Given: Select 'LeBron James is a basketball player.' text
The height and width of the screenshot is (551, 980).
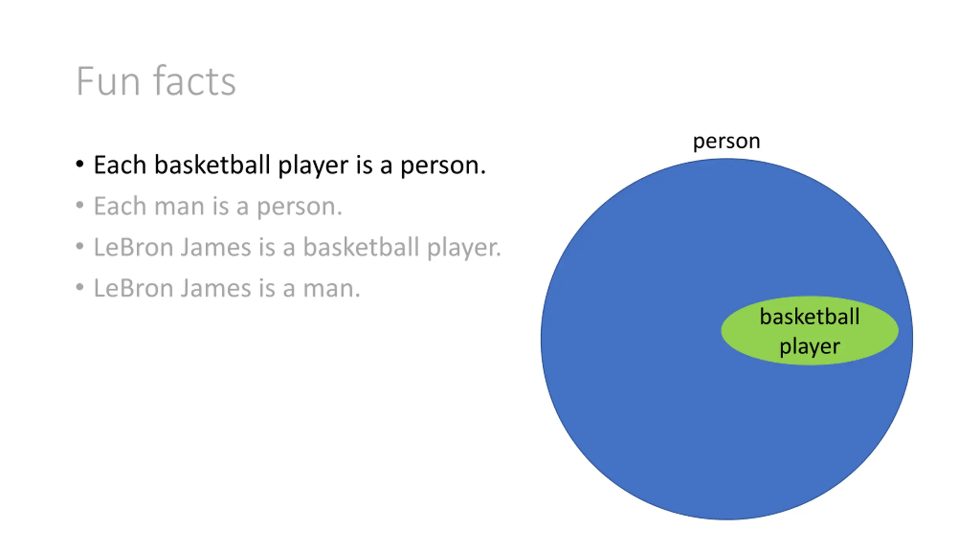Looking at the screenshot, I should tap(297, 247).
